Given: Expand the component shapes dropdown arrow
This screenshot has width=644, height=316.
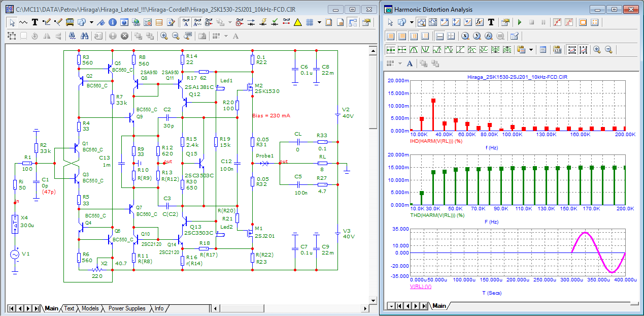Looking at the screenshot, I should (x=91, y=22).
